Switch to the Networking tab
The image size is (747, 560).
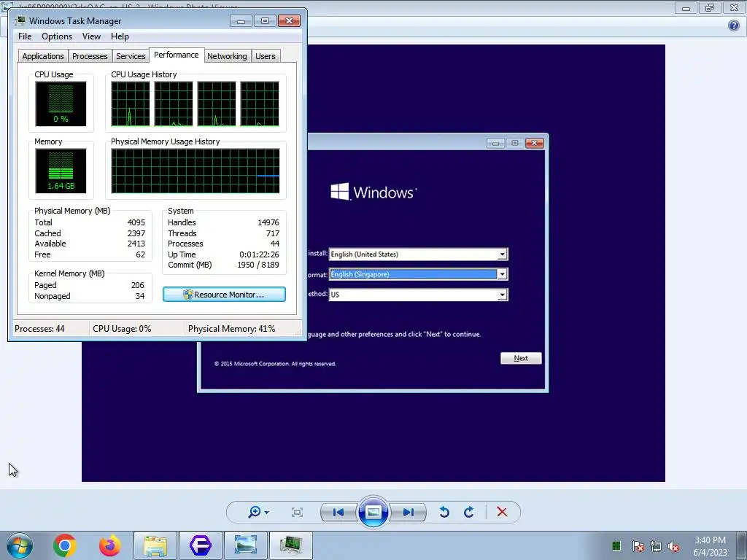tap(227, 56)
